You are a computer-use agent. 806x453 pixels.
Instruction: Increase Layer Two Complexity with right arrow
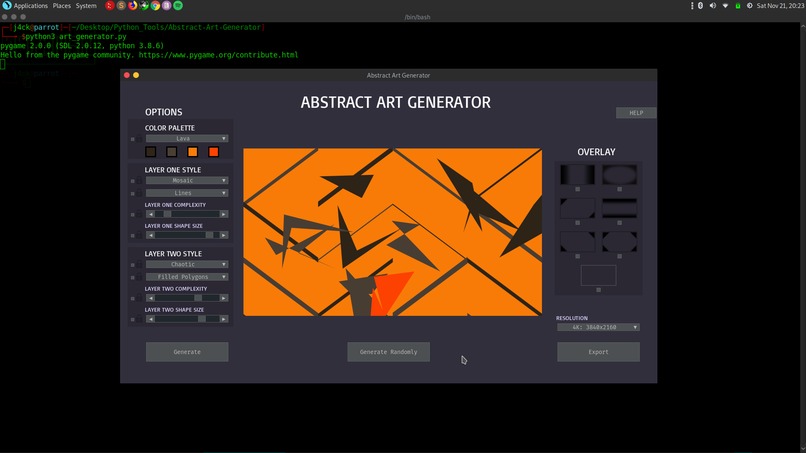224,298
